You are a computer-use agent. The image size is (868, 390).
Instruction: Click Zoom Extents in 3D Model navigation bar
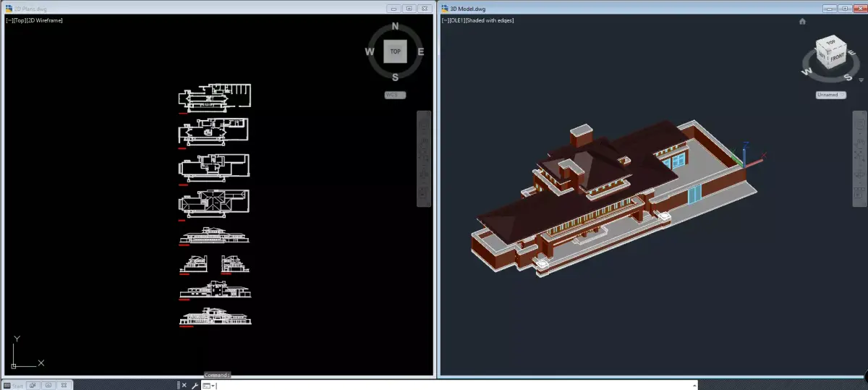pyautogui.click(x=859, y=155)
